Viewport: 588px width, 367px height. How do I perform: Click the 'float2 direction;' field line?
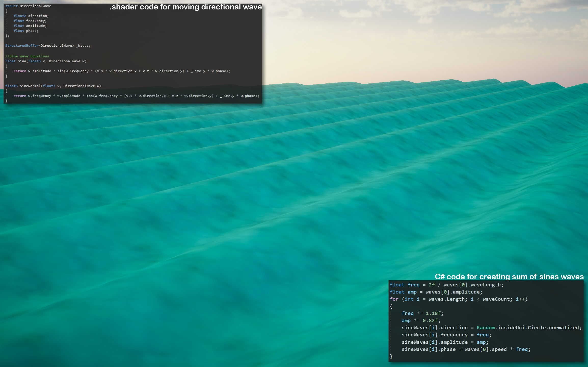coord(31,16)
